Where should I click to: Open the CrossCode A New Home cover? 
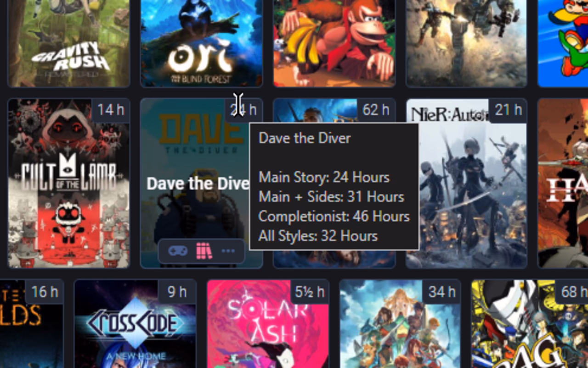point(135,324)
